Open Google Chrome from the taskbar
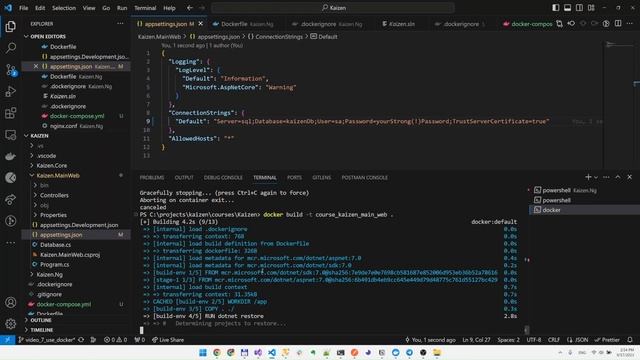This screenshot has width=640, height=360. (x=216, y=353)
